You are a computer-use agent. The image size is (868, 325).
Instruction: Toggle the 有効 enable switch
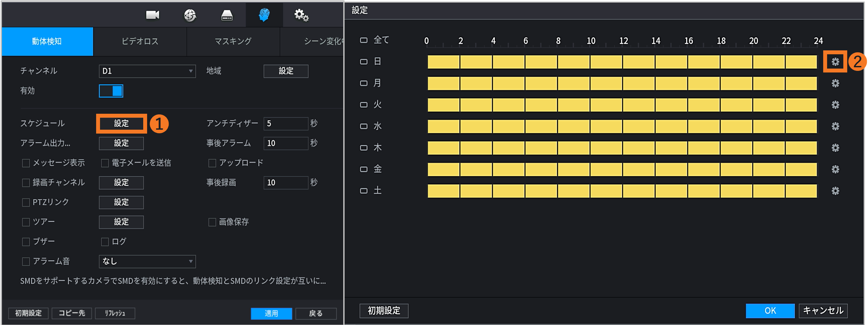(111, 91)
